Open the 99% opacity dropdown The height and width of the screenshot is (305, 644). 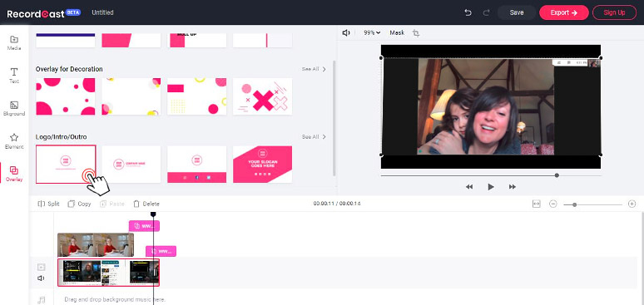[x=372, y=33]
